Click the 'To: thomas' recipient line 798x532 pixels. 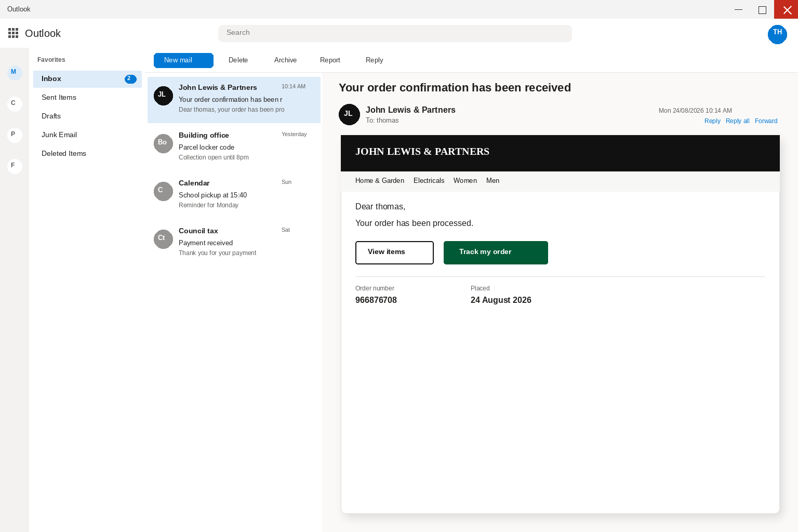pyautogui.click(x=382, y=121)
